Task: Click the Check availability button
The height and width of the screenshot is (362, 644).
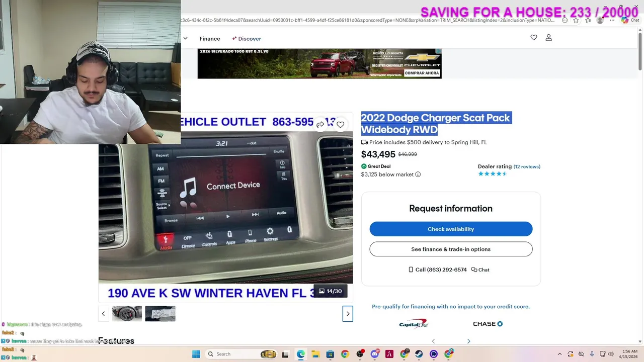Action: (x=451, y=229)
